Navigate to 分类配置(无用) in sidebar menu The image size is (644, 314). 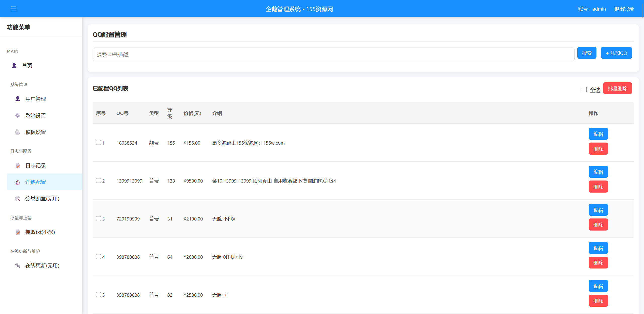click(x=42, y=198)
